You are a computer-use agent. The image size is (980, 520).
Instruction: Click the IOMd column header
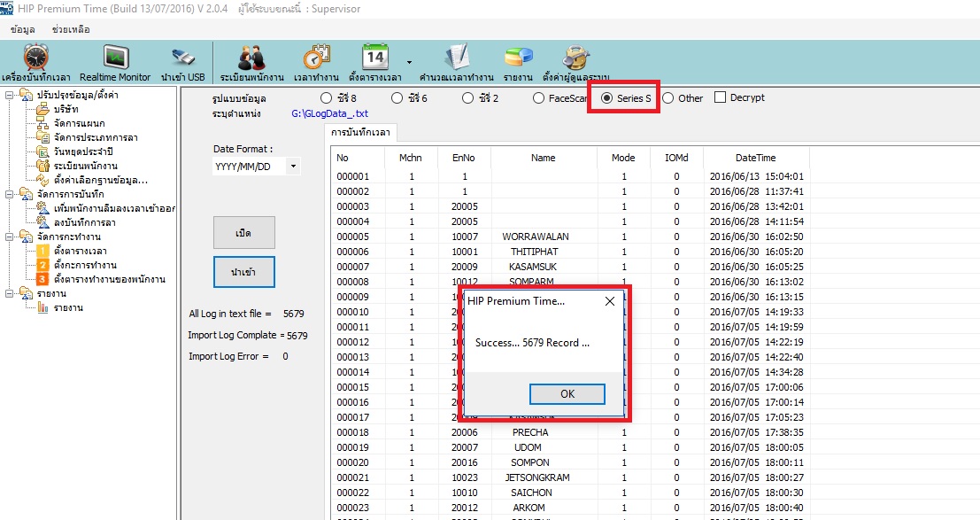(x=676, y=158)
